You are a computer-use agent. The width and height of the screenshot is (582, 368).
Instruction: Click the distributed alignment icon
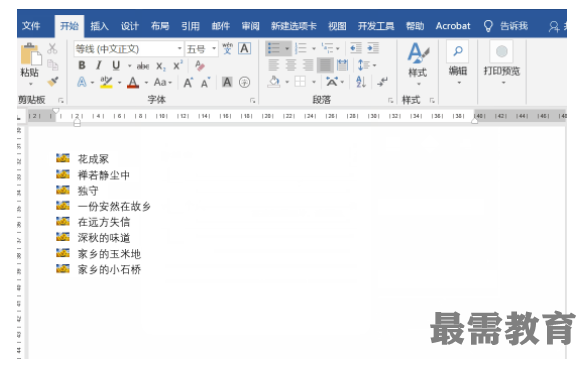[342, 65]
